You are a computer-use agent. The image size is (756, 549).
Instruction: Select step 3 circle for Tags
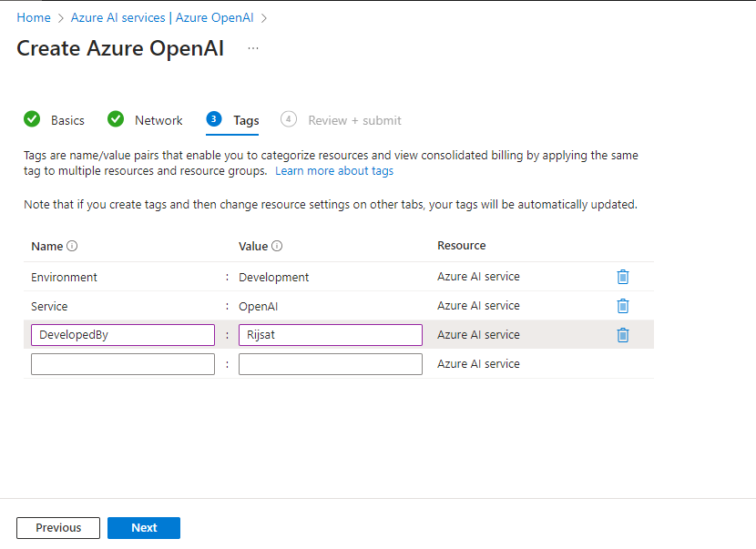[x=213, y=118]
